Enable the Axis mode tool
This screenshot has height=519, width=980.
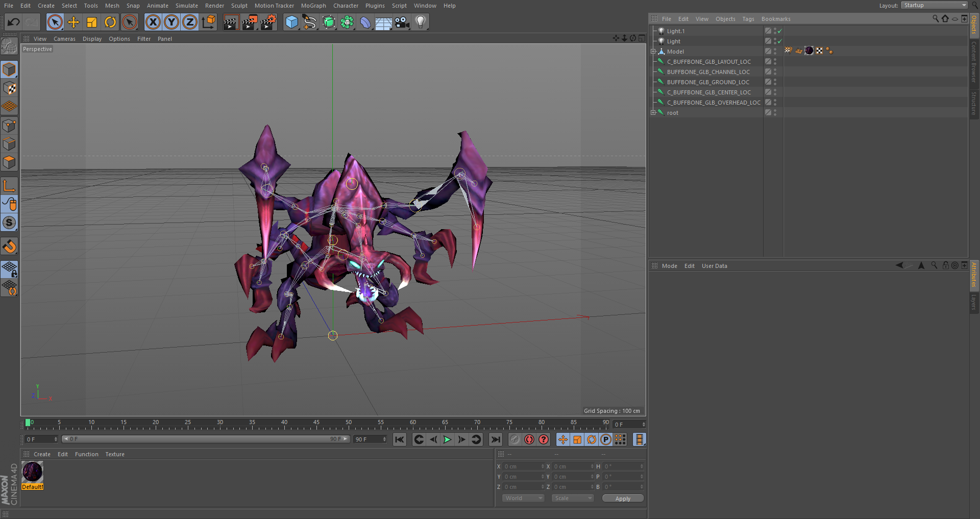click(x=9, y=186)
